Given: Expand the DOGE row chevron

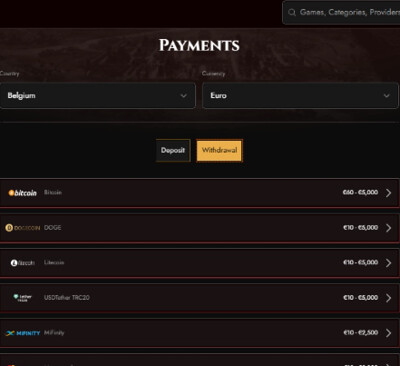Looking at the screenshot, I should coord(388,228).
